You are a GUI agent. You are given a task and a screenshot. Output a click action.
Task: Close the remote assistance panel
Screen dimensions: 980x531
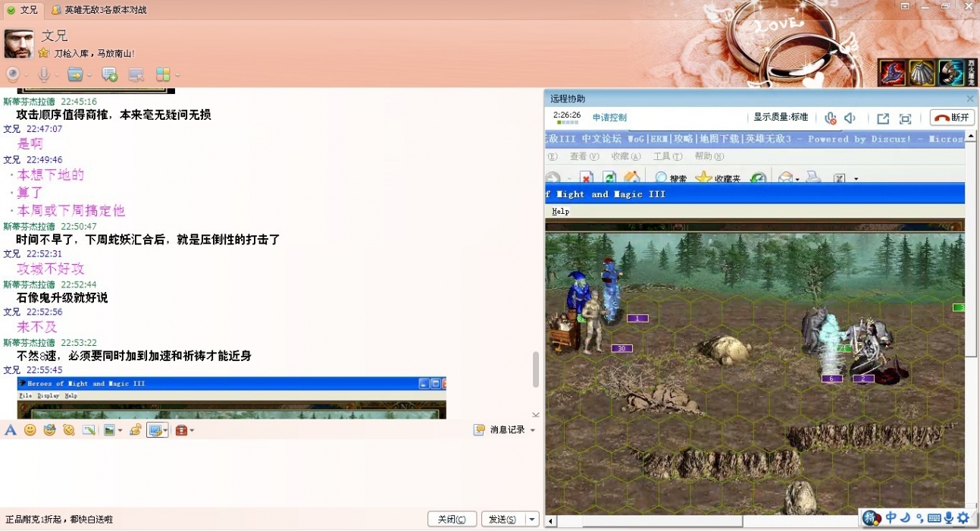coord(969,99)
